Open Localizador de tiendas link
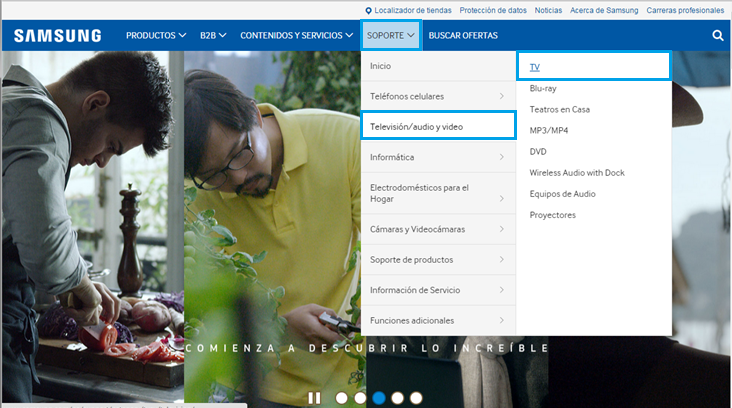 coord(413,10)
